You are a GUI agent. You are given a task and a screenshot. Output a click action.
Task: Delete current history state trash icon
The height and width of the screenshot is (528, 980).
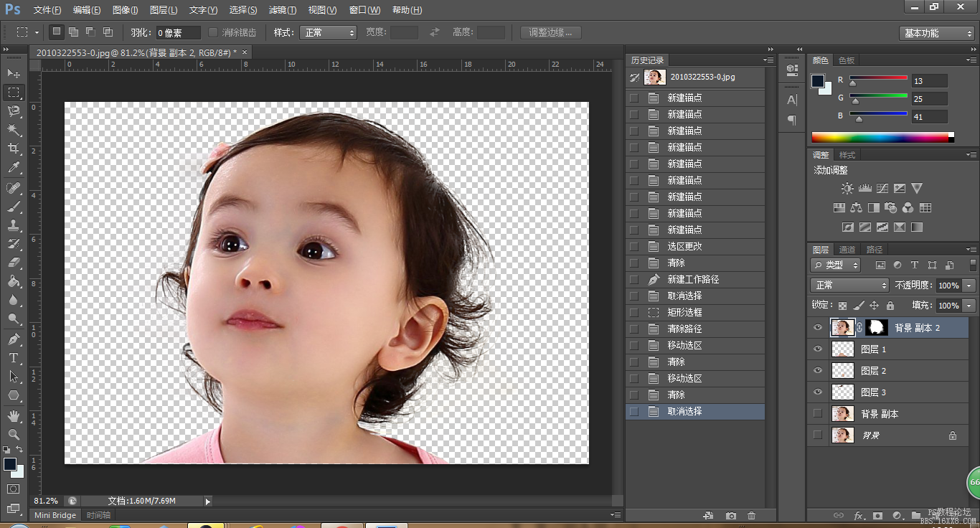751,516
